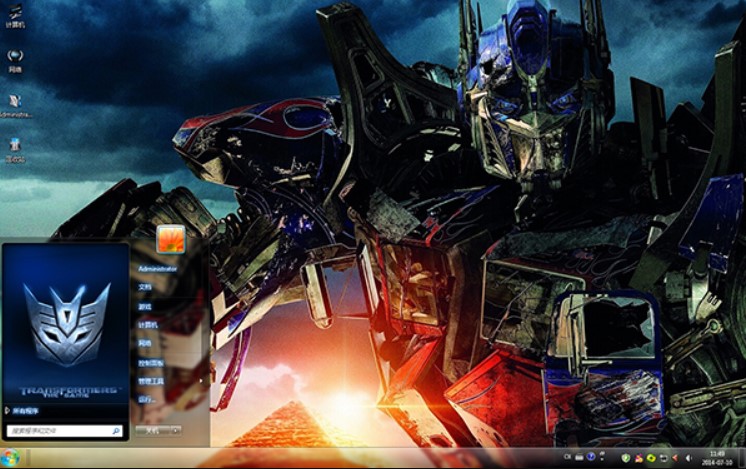The width and height of the screenshot is (746, 469).
Task: Open the 计算机 (Computer) desktop icon
Action: 15,15
